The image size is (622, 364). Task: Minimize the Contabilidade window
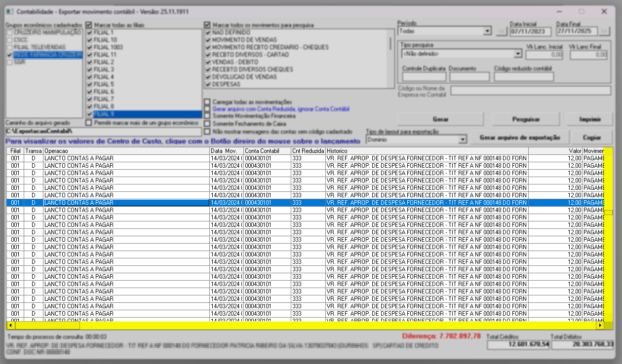558,11
